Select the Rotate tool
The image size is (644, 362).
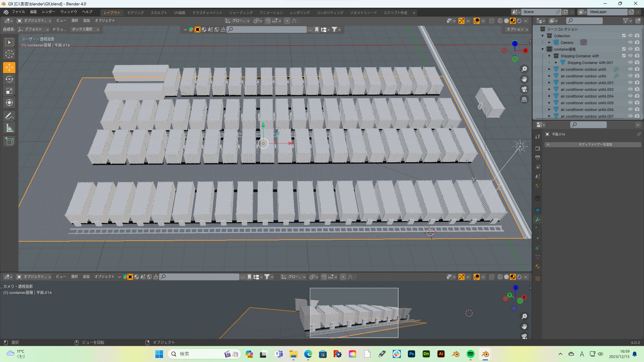point(9,79)
